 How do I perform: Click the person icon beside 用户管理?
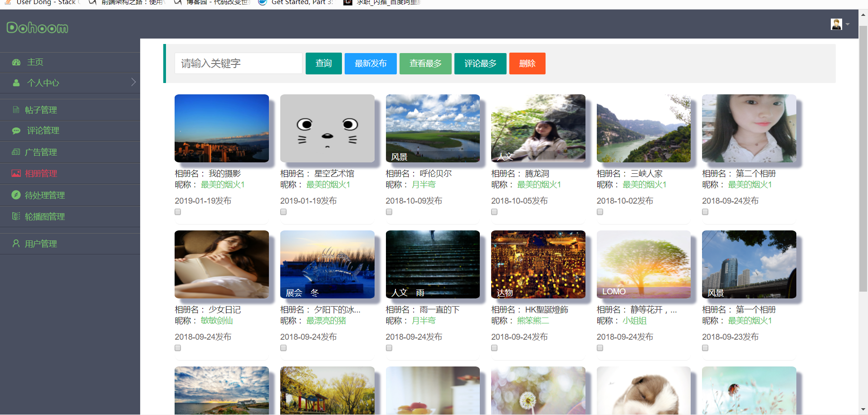(16, 244)
